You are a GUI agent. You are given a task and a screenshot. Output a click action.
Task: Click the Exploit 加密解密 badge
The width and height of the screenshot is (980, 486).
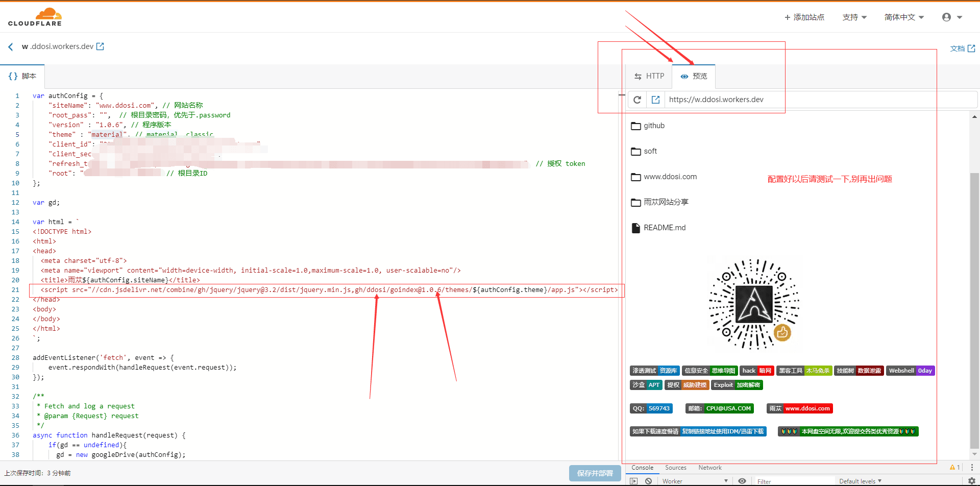tap(737, 385)
